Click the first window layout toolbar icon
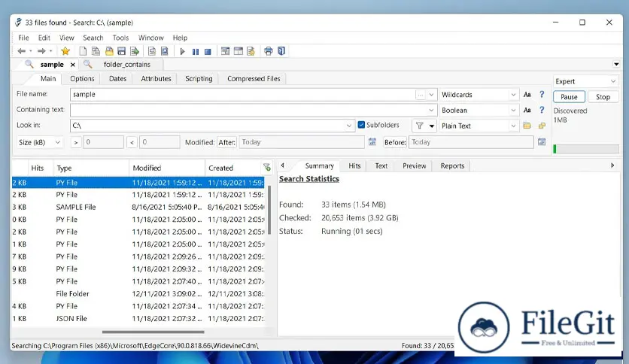The width and height of the screenshot is (629, 364). pyautogui.click(x=226, y=51)
